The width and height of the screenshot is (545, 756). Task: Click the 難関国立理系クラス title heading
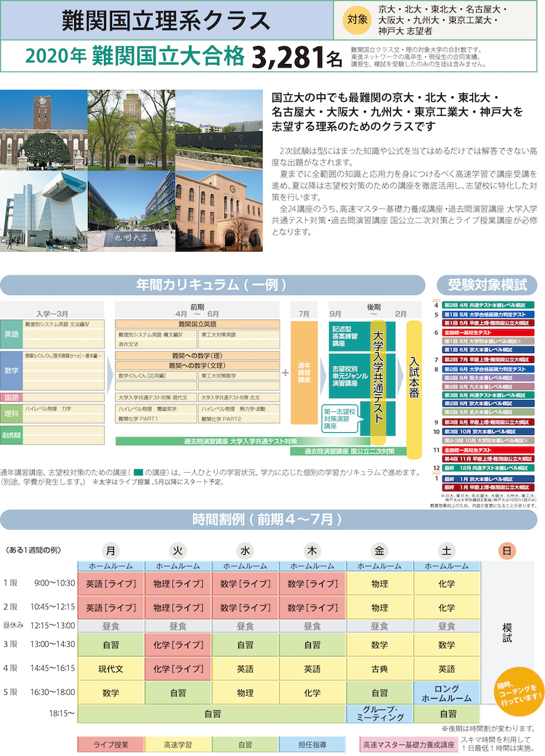(x=166, y=21)
